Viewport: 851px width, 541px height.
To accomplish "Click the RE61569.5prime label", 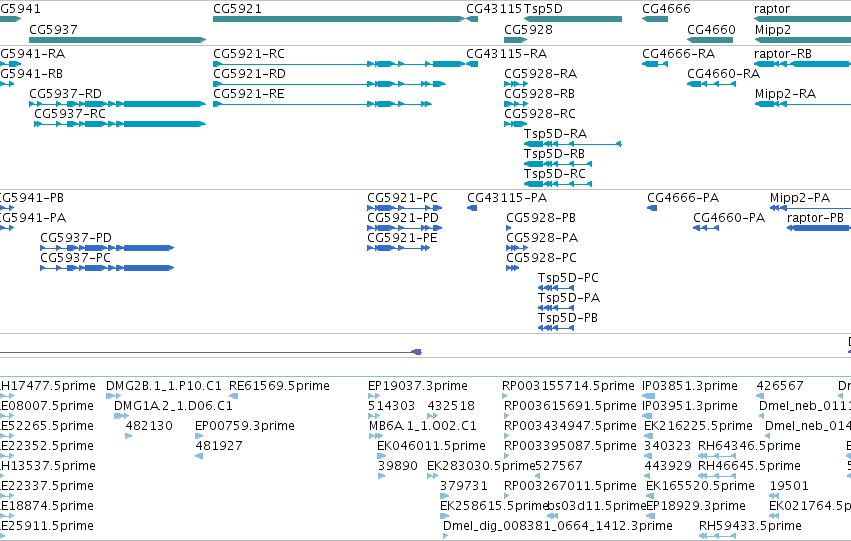I will tap(280, 386).
